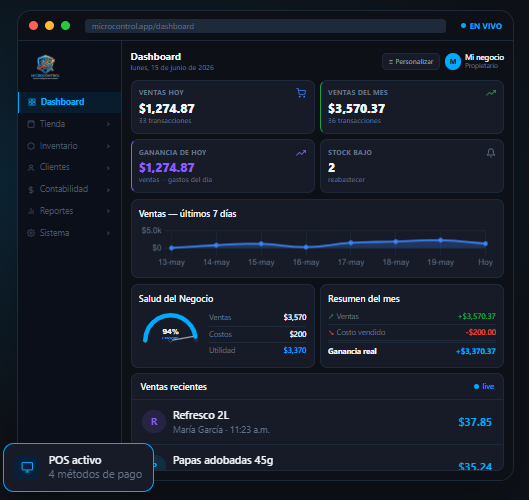Click the POS activo notification card
529x500 pixels.
[x=78, y=467]
